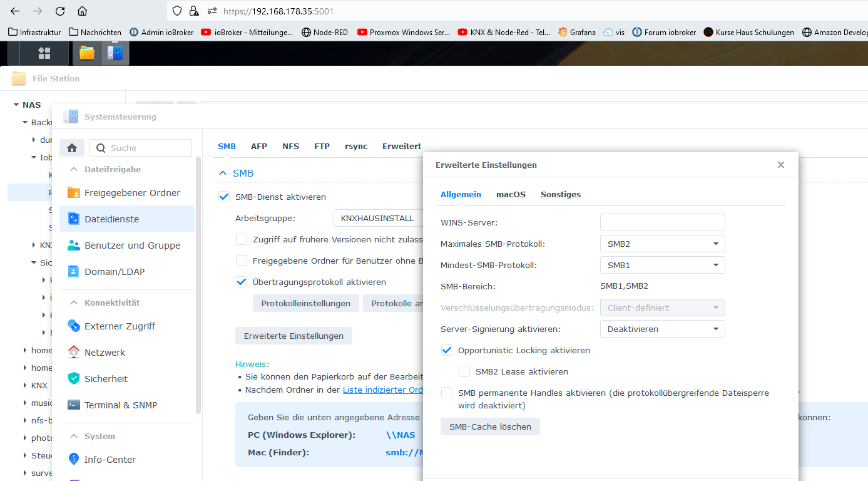Open Freigegebener Ordner in the sidebar

tap(127, 193)
